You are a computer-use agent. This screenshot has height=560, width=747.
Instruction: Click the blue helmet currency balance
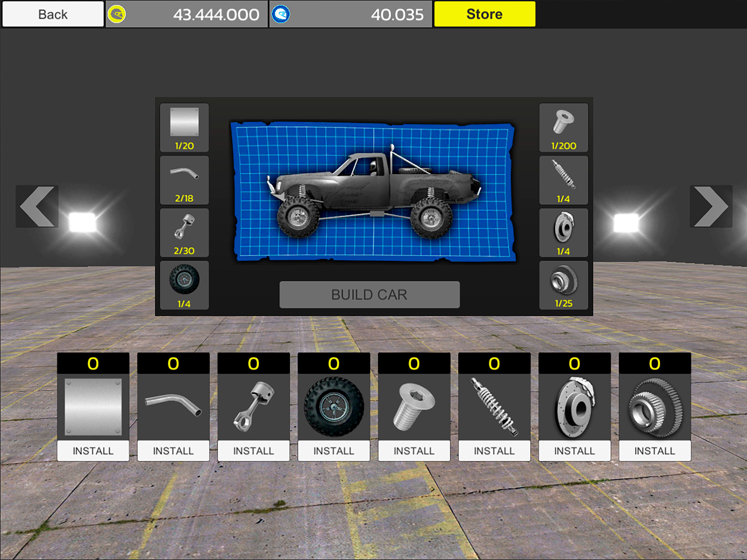351,14
